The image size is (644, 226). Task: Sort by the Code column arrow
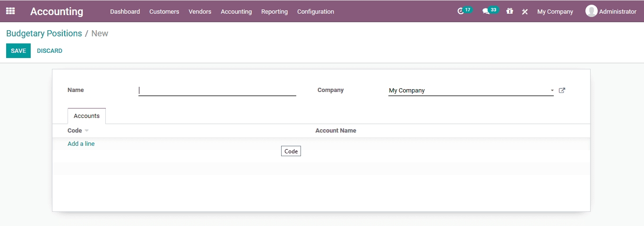86,131
